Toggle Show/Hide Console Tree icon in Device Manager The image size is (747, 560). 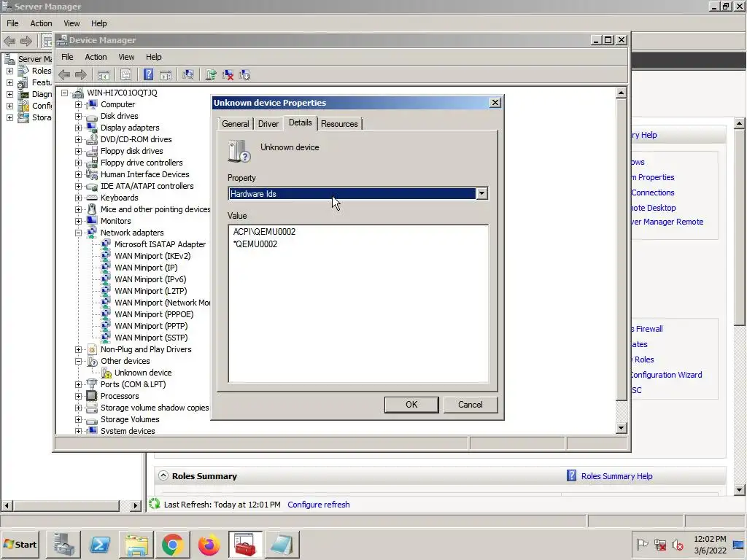click(x=104, y=75)
